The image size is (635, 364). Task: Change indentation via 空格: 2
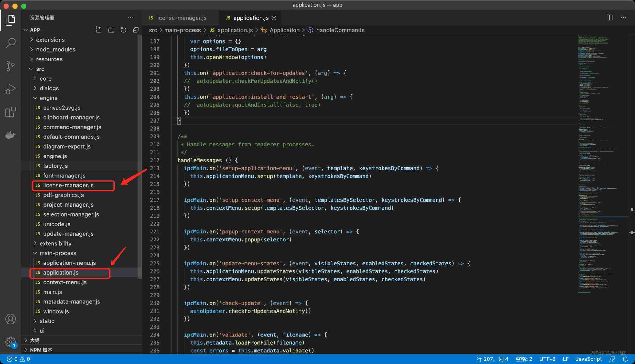524,359
